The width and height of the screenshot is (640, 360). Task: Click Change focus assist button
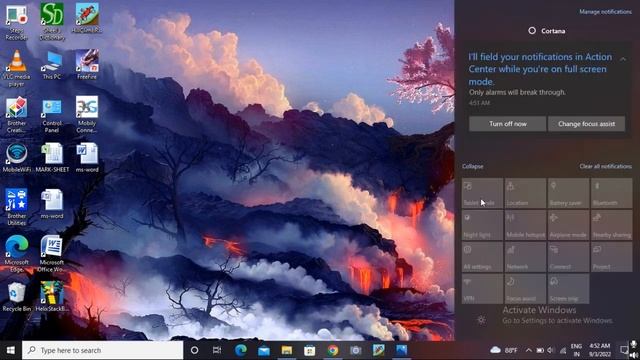click(x=586, y=124)
